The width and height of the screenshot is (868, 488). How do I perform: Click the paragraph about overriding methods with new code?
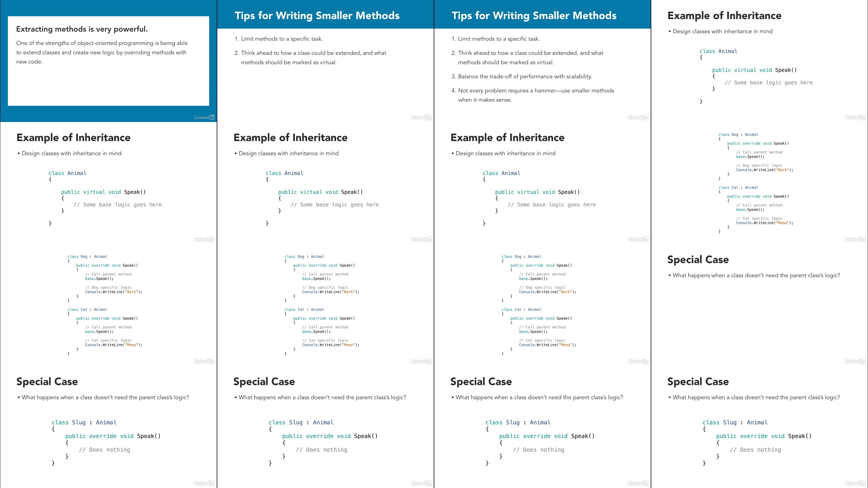coord(101,52)
